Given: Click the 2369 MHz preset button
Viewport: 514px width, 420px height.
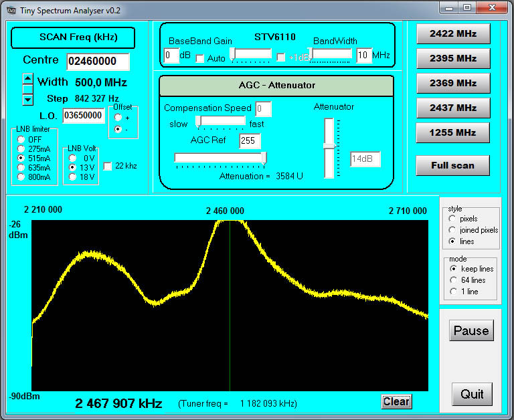Looking at the screenshot, I should coord(453,83).
